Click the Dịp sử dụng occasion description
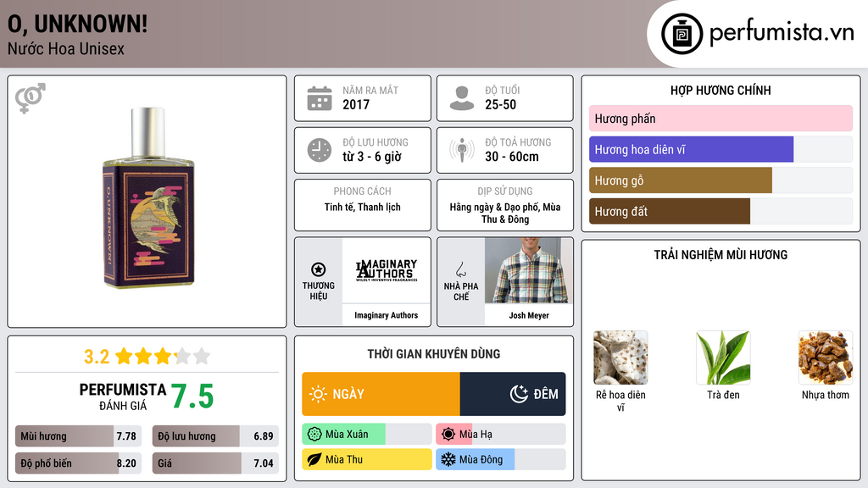 [505, 213]
